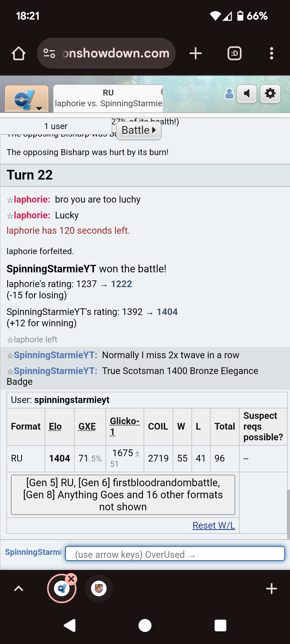Image resolution: width=290 pixels, height=644 pixels.
Task: View site info icon in address bar
Action: point(49,53)
